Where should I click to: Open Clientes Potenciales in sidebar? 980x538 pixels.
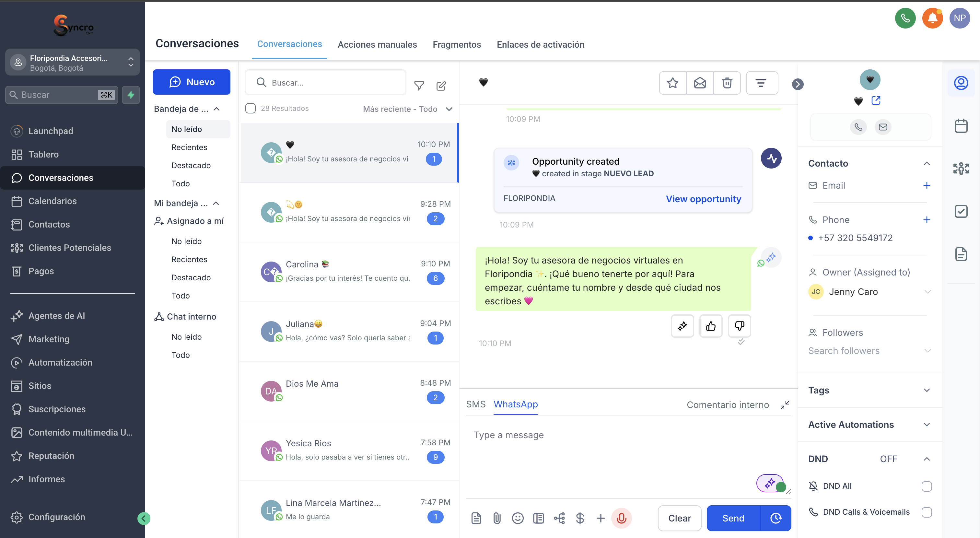pos(70,248)
